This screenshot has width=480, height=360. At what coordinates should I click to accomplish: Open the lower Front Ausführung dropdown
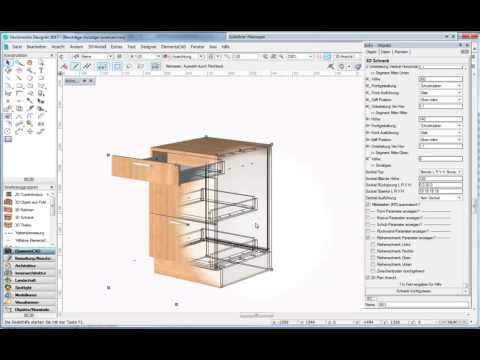click(440, 132)
